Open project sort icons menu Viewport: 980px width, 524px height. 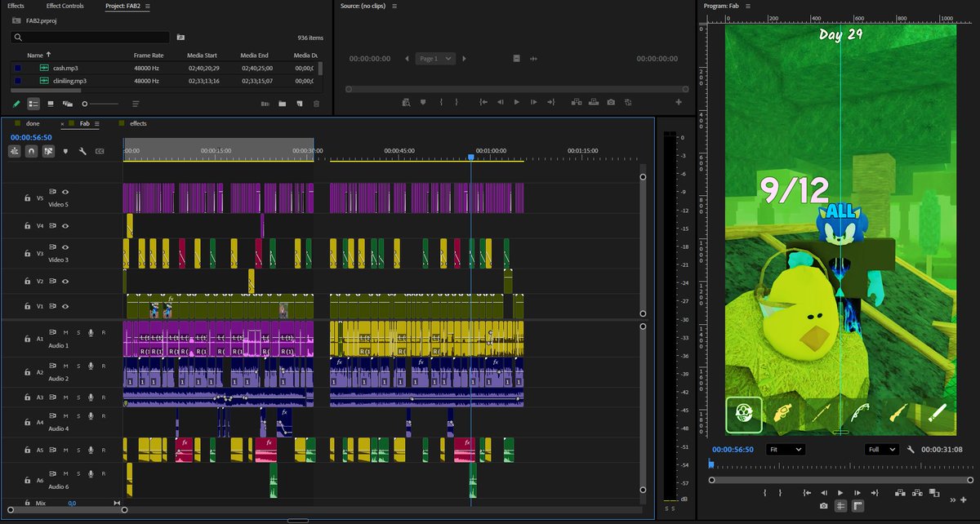tap(136, 104)
